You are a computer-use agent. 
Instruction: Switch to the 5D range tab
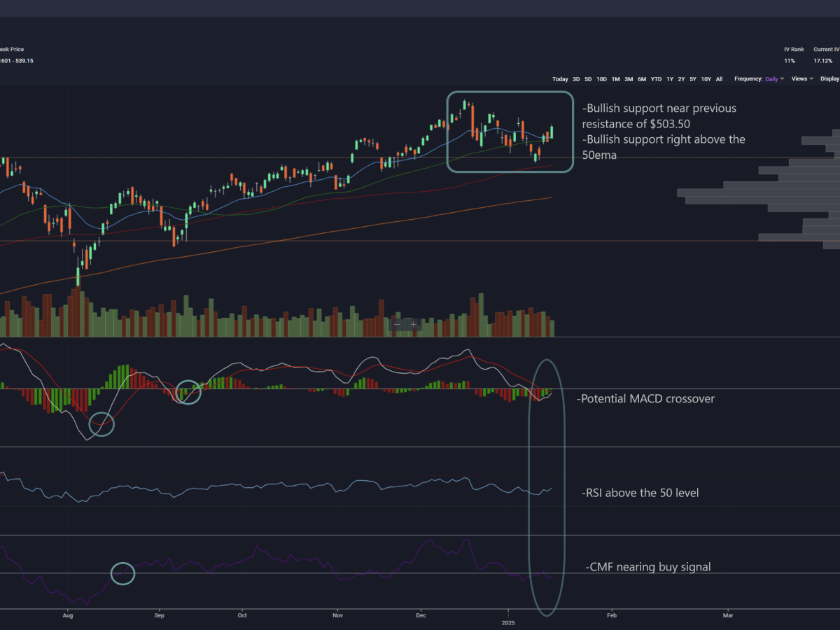588,79
